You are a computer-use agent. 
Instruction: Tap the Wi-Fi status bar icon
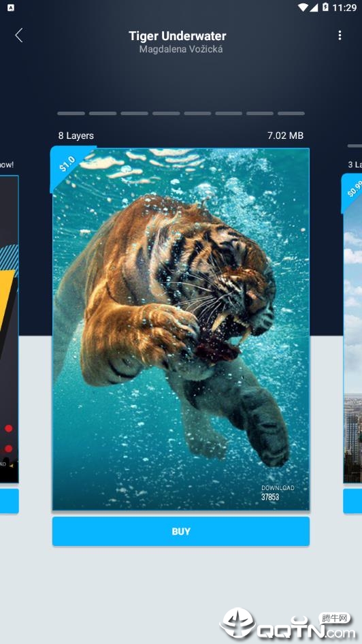(303, 7)
